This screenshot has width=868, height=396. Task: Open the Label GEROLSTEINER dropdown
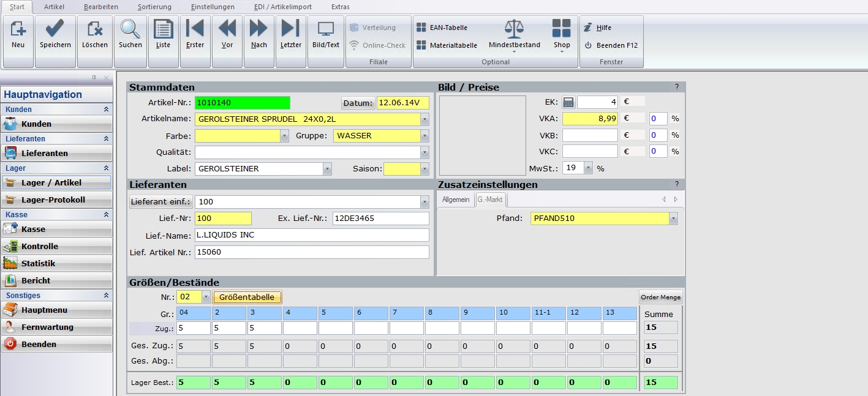[328, 169]
